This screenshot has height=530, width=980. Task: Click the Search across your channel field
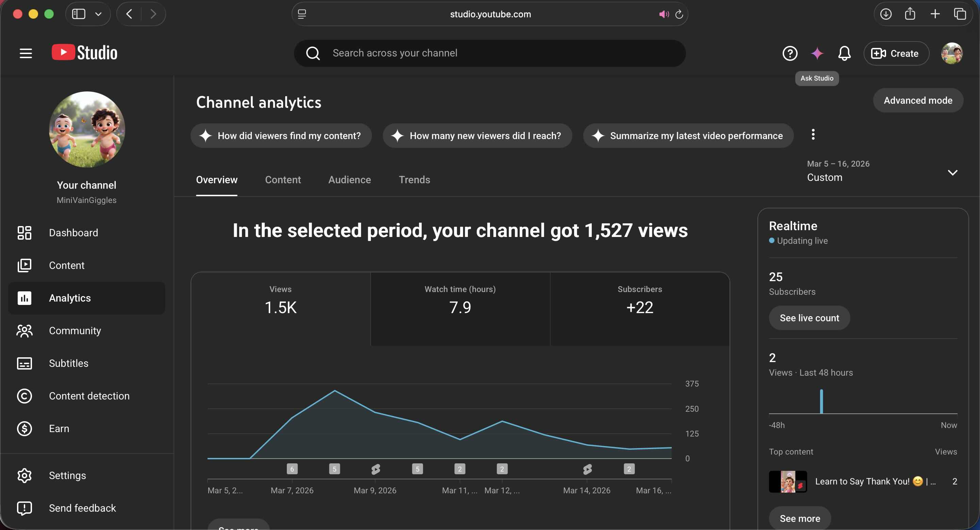tap(490, 53)
